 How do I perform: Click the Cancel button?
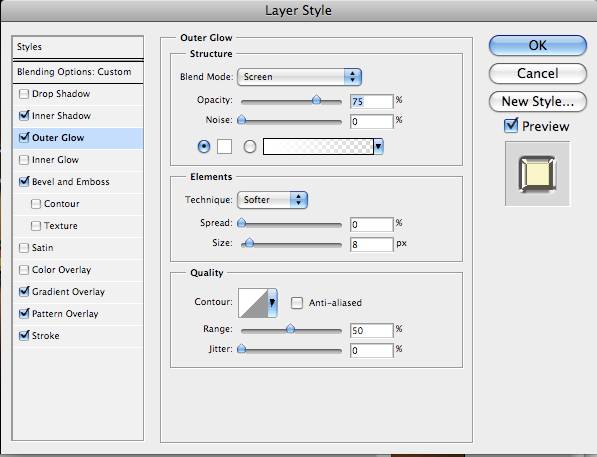(538, 74)
